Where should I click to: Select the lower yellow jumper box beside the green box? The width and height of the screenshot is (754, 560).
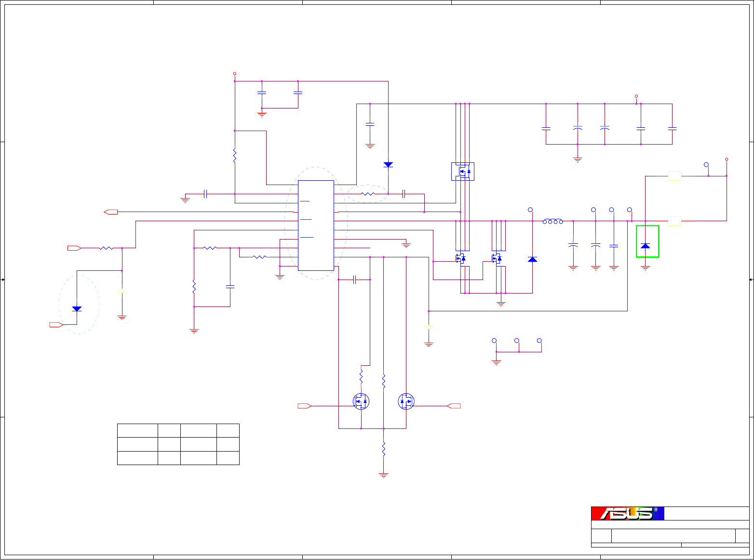674,221
